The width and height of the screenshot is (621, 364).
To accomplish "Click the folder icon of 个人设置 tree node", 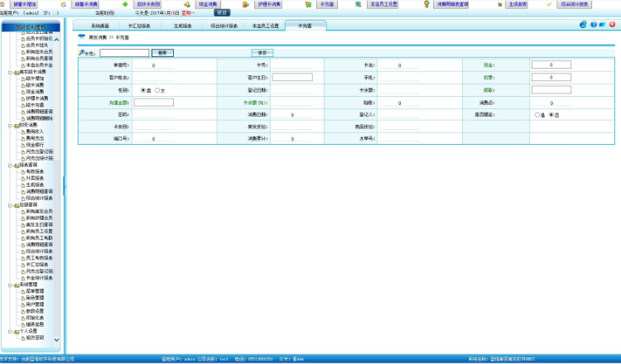I will [x=17, y=332].
